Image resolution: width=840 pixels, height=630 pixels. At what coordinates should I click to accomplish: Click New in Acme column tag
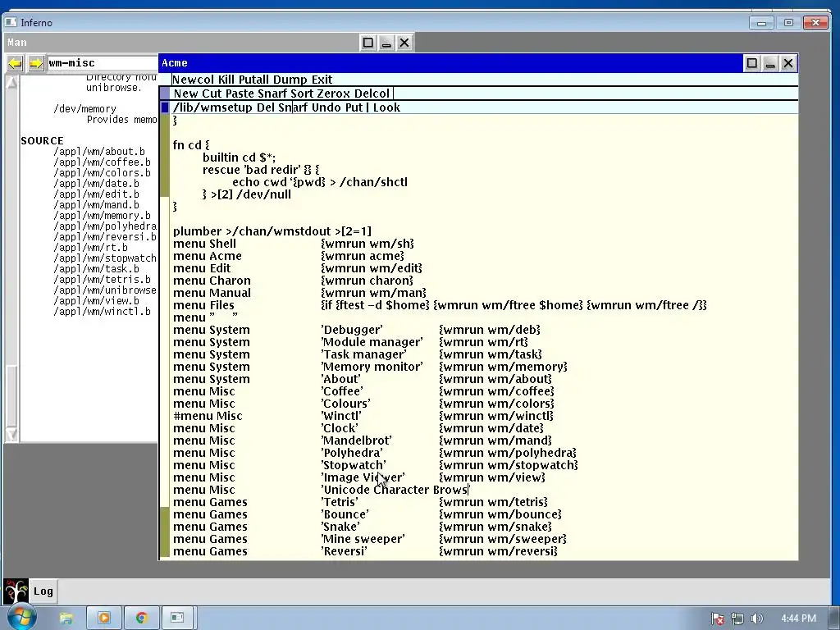click(185, 94)
